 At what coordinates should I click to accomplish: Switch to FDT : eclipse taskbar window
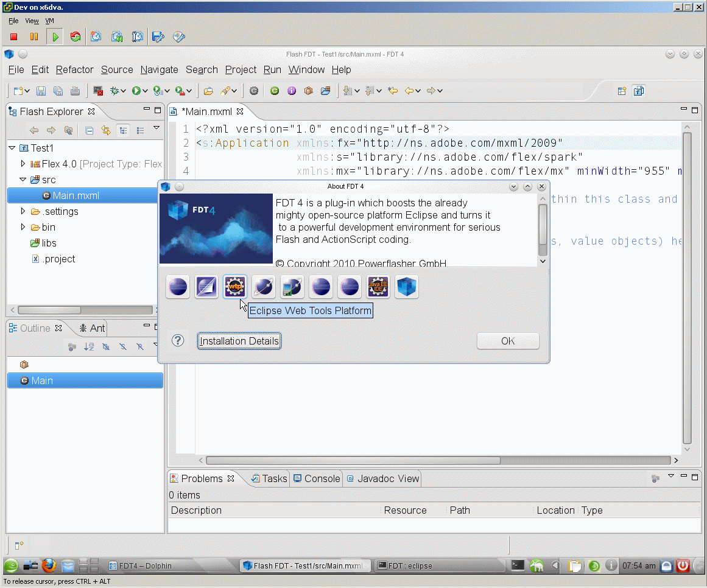click(x=440, y=565)
